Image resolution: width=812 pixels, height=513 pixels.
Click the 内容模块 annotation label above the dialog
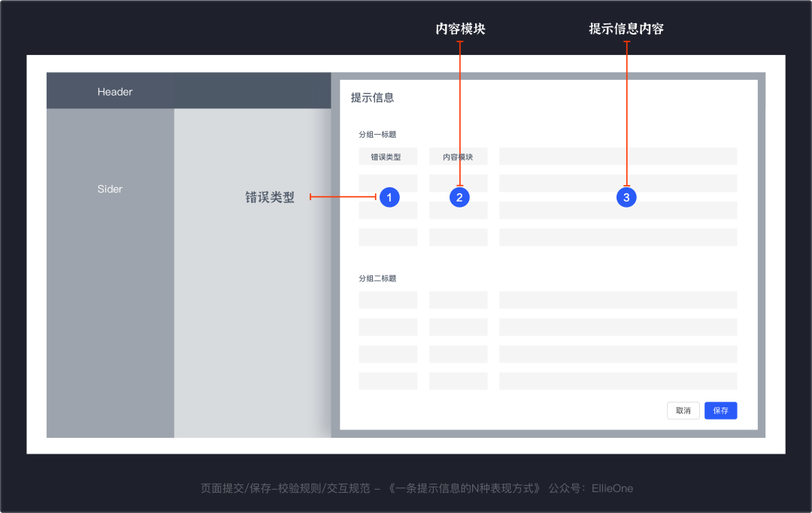click(x=460, y=29)
